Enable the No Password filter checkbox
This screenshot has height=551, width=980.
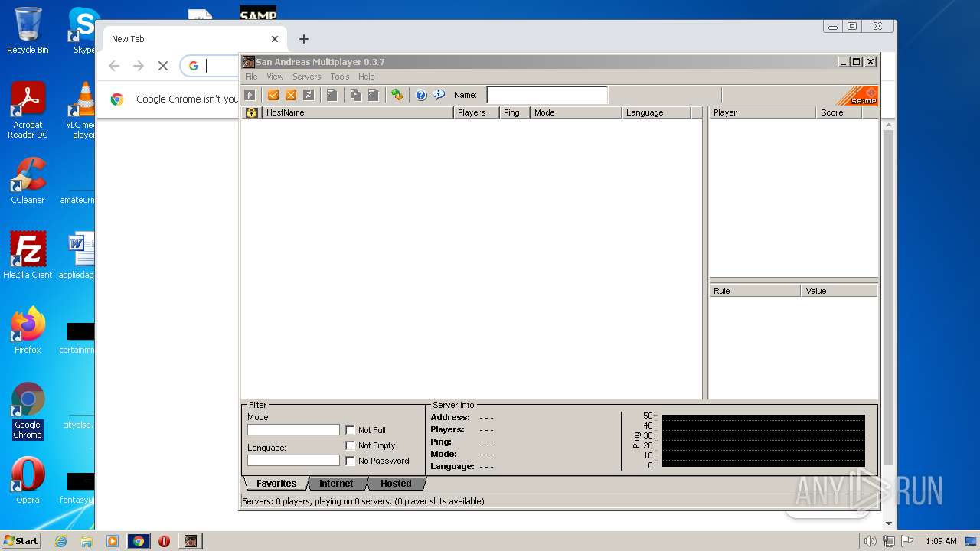351,461
